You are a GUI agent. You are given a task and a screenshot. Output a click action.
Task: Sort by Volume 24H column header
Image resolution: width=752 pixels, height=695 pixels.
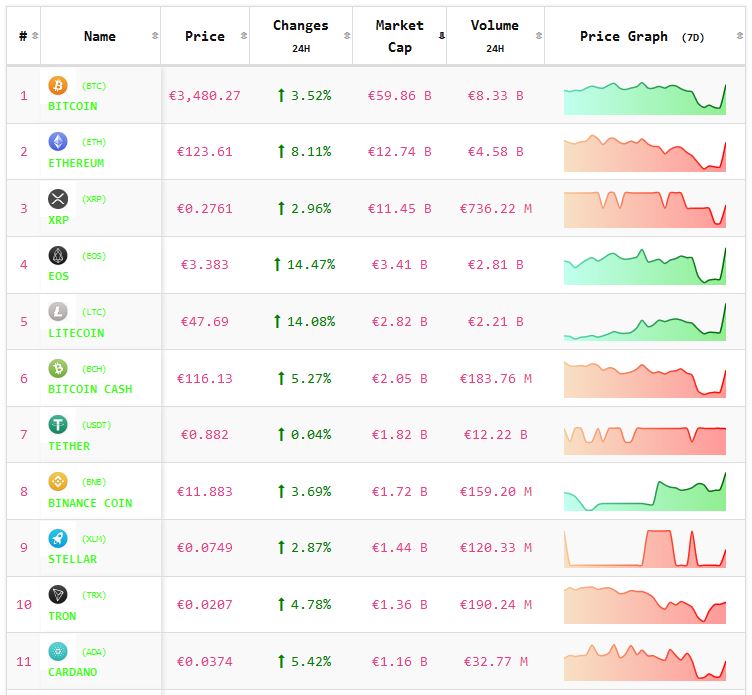[494, 36]
